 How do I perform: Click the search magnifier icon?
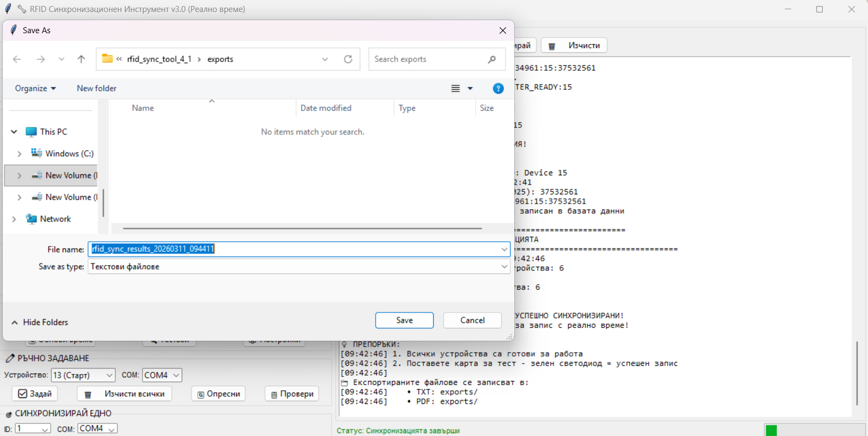click(492, 59)
